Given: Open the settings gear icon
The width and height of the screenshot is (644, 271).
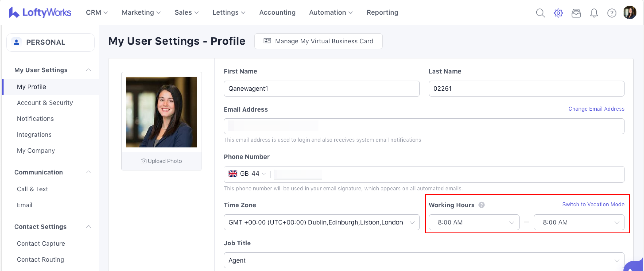Looking at the screenshot, I should pyautogui.click(x=558, y=12).
